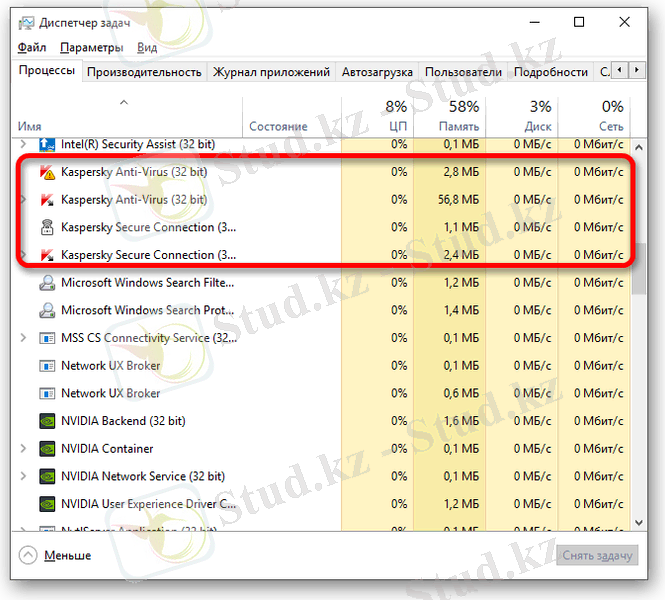Switch to the Автозагрузка tab
The image size is (665, 600).
click(377, 72)
